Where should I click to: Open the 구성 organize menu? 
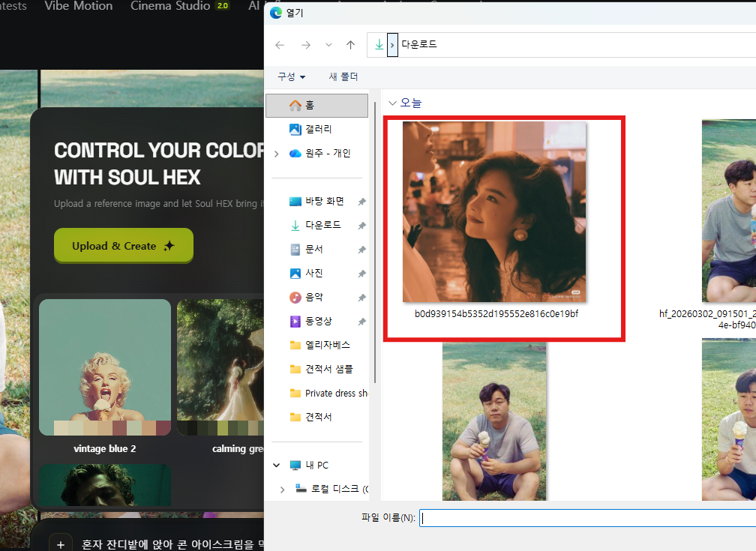(x=291, y=76)
